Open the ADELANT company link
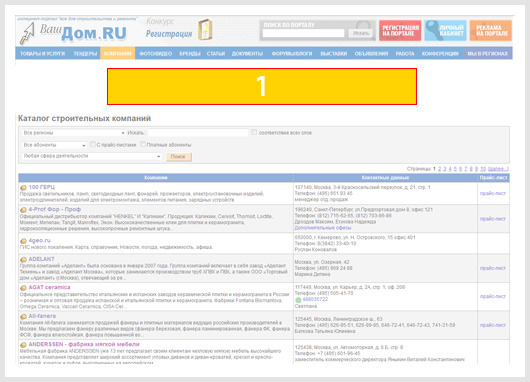 pos(41,259)
